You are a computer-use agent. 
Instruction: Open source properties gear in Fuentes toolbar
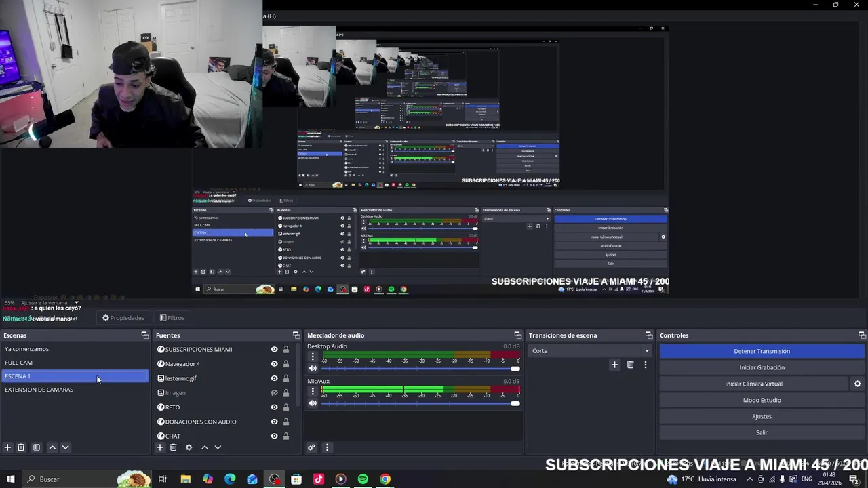tap(189, 447)
